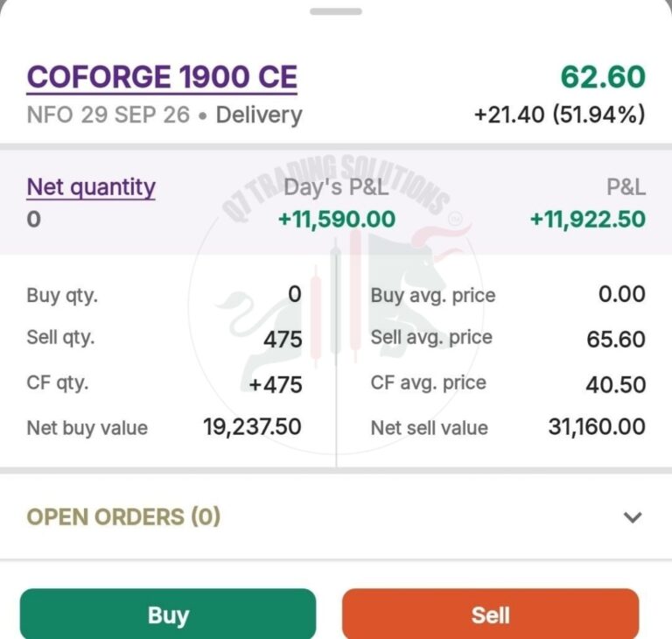Image resolution: width=672 pixels, height=639 pixels.
Task: Select the Net sell value 31,160.00
Action: [x=597, y=427]
